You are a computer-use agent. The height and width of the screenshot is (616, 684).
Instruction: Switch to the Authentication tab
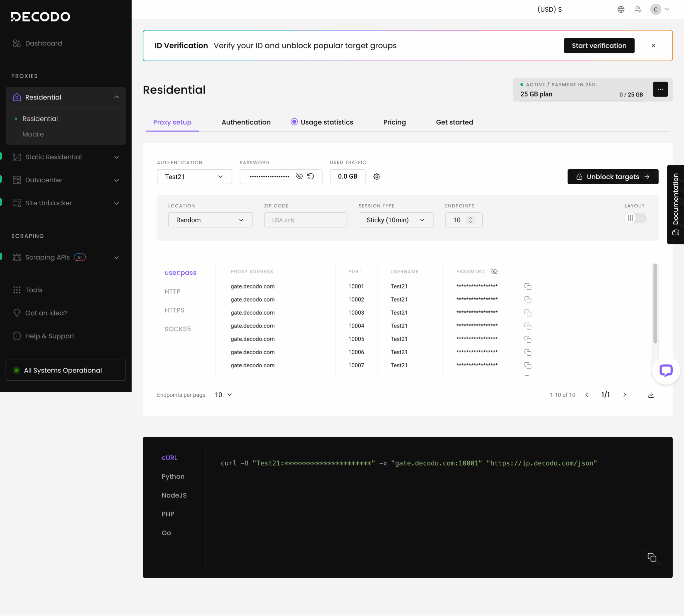[246, 122]
